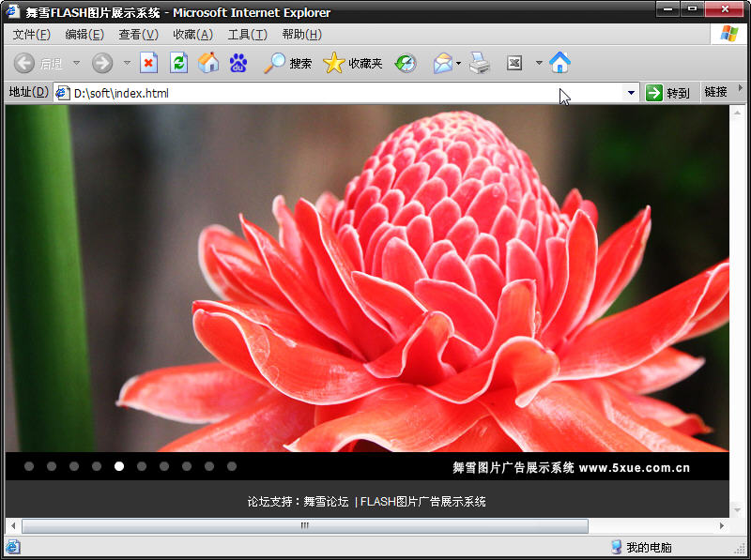Click the History clock icon

[x=406, y=63]
